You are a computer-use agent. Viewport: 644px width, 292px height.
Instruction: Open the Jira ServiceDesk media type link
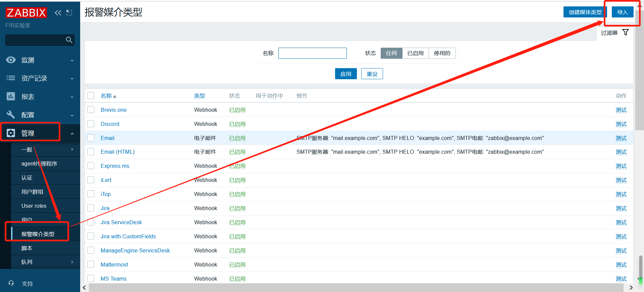[x=121, y=222]
